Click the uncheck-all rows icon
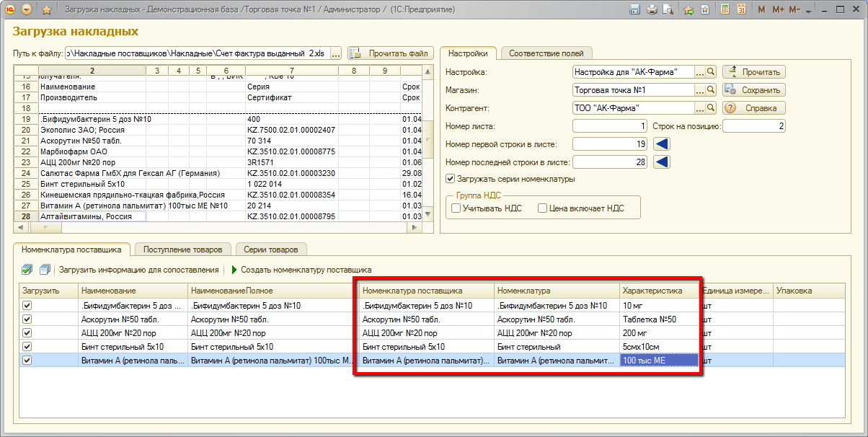Viewport: 868px width, 437px height. point(45,270)
